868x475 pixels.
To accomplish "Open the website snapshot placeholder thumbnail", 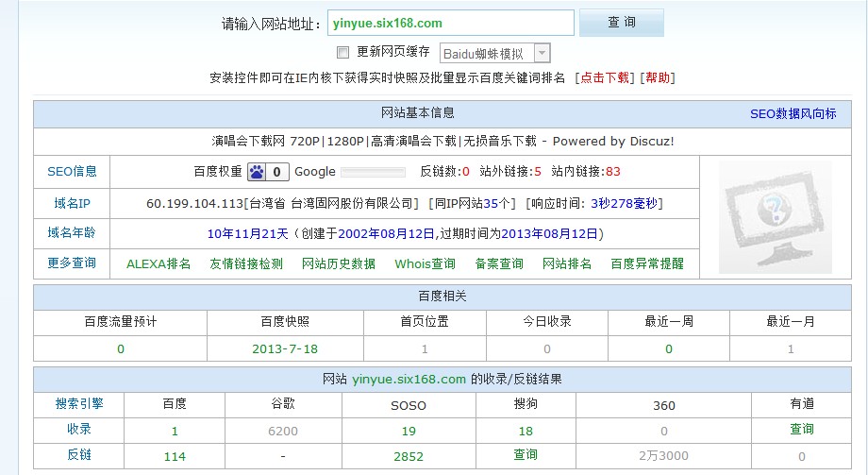I will click(x=775, y=217).
